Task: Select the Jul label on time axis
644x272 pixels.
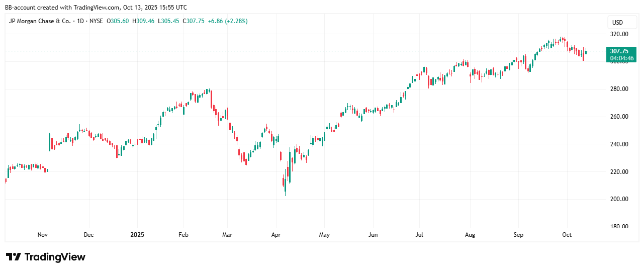Action: point(420,235)
